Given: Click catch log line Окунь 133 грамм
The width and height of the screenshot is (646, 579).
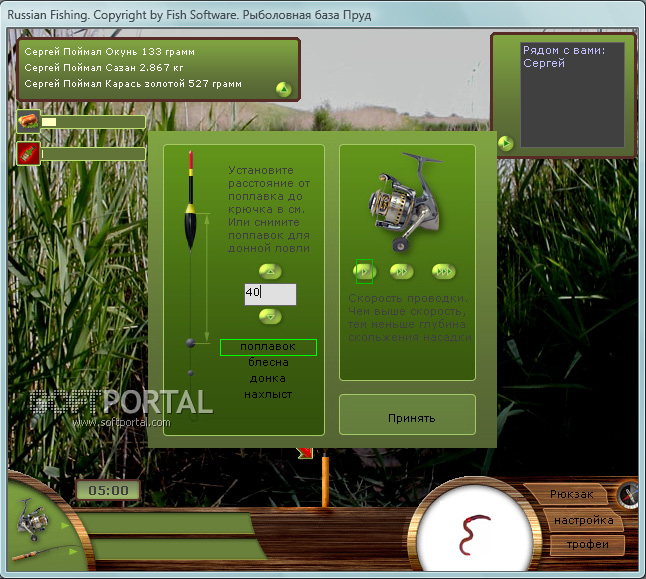Looking at the screenshot, I should 109,52.
